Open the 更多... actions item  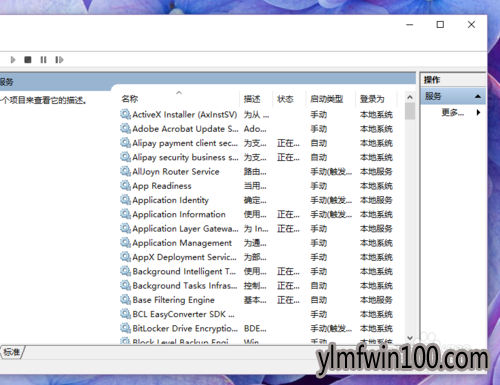click(452, 112)
